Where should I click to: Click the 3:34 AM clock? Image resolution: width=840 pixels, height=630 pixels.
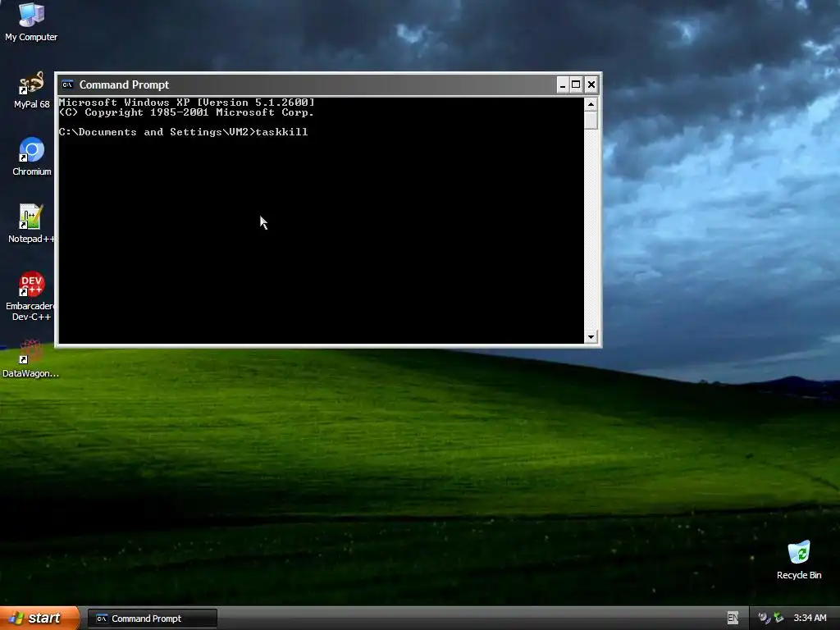(x=810, y=619)
